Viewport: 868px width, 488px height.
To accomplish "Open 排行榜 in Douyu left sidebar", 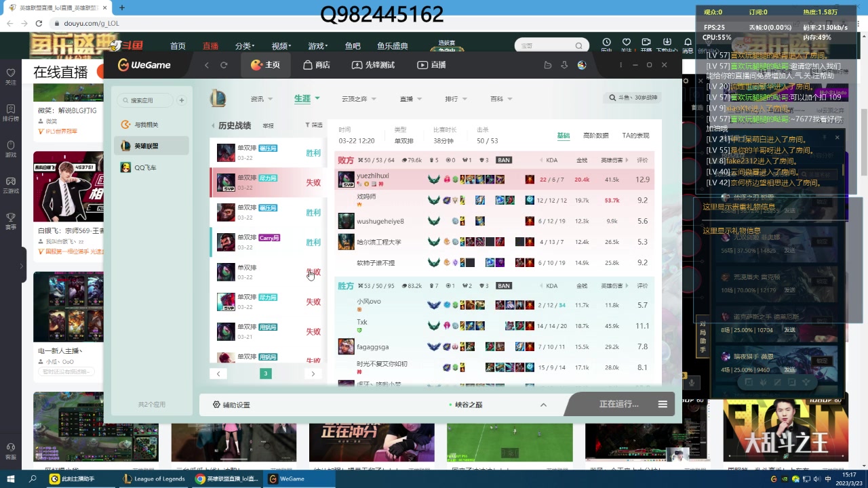I will (x=10, y=113).
